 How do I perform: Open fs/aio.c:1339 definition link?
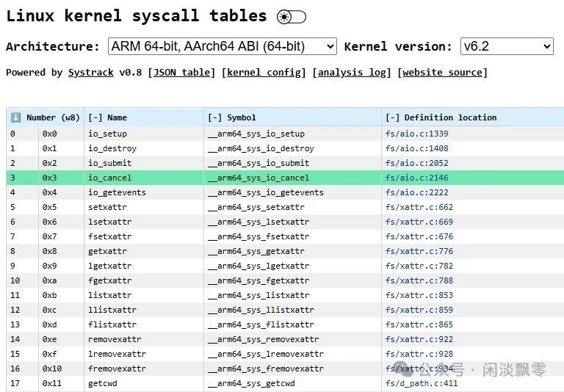(417, 134)
